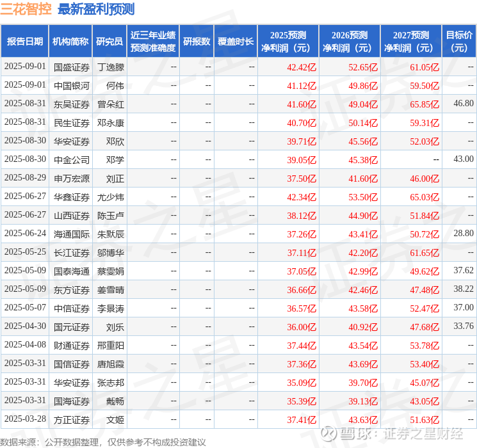
Task: Click the 2026 forecast value 53.50亿
Action: coord(363,197)
